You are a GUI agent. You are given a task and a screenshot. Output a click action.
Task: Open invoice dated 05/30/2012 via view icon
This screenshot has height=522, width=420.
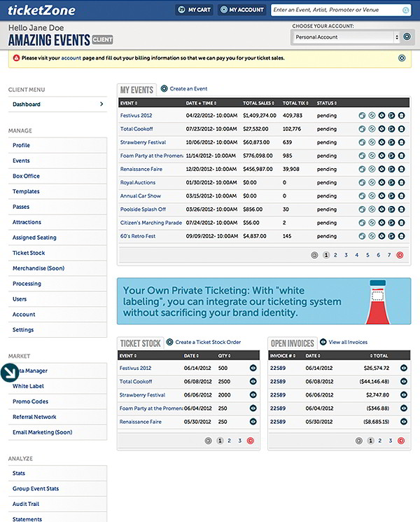404,422
